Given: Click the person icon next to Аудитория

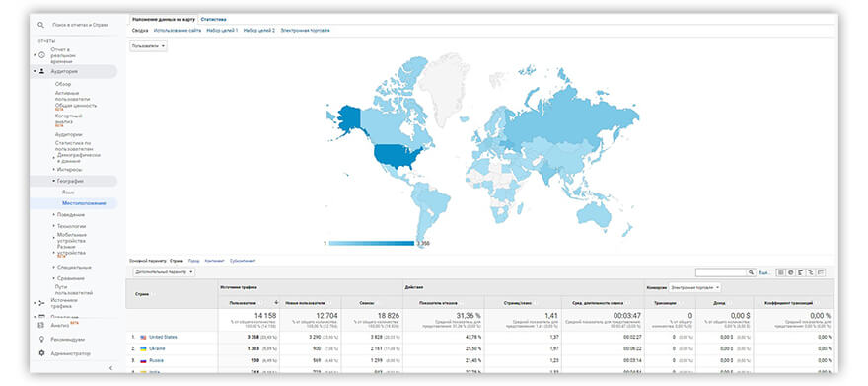Looking at the screenshot, I should 41,71.
